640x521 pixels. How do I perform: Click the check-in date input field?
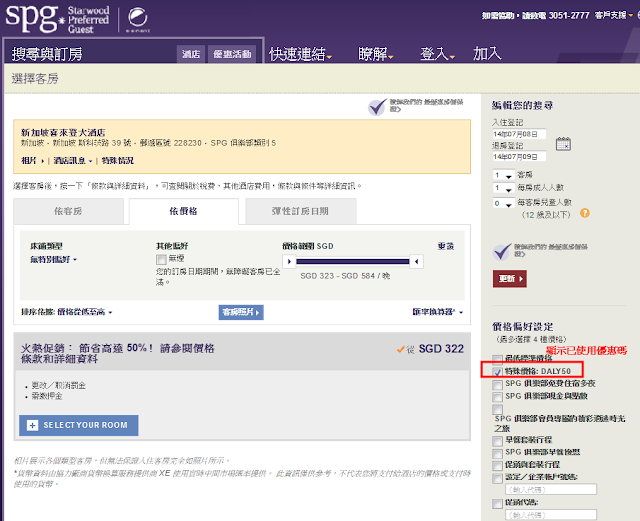(x=518, y=133)
